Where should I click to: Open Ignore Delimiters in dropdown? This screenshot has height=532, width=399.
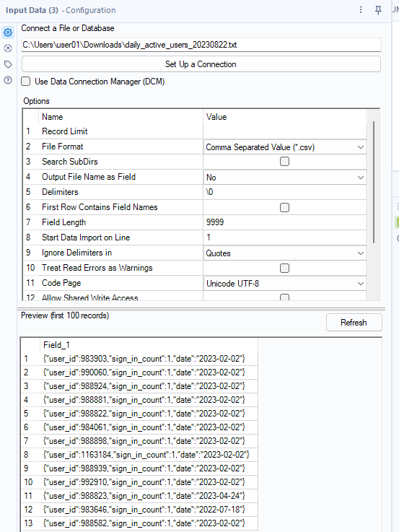tap(285, 253)
